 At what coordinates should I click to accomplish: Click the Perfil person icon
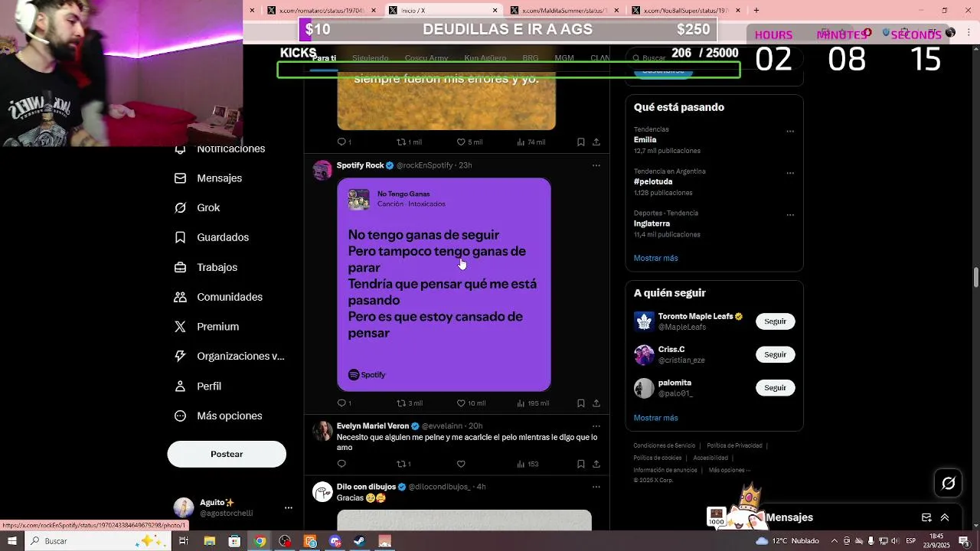[180, 386]
